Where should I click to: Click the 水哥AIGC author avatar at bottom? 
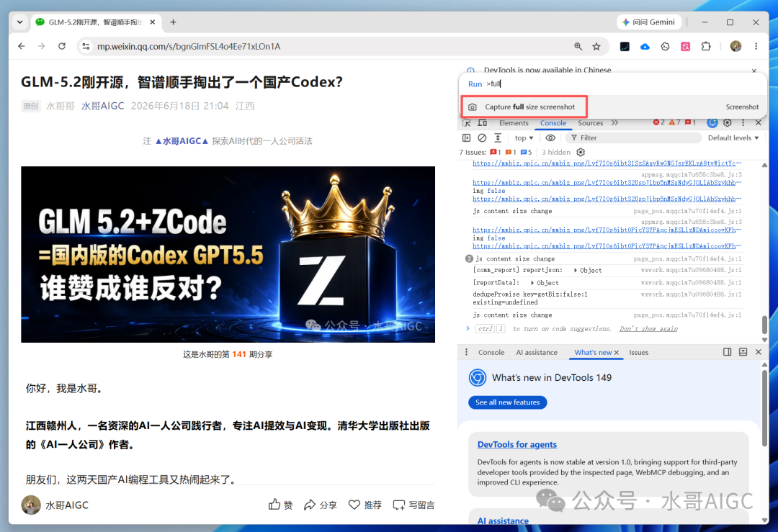[31, 505]
